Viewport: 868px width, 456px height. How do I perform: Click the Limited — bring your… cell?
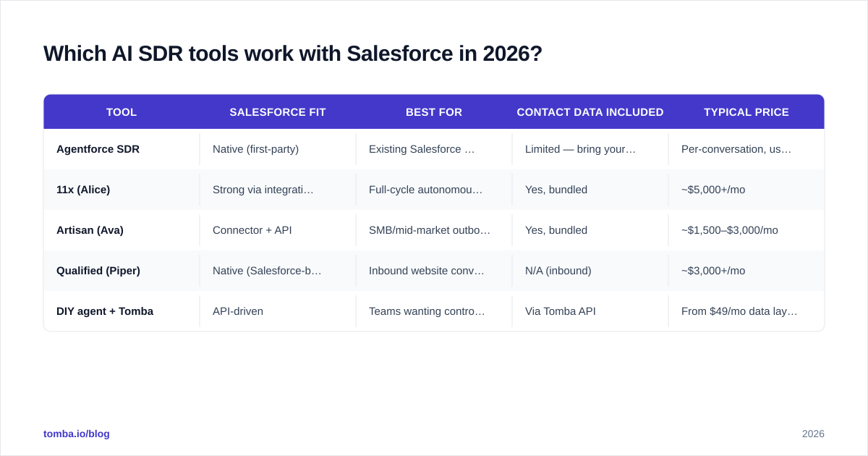(x=590, y=149)
